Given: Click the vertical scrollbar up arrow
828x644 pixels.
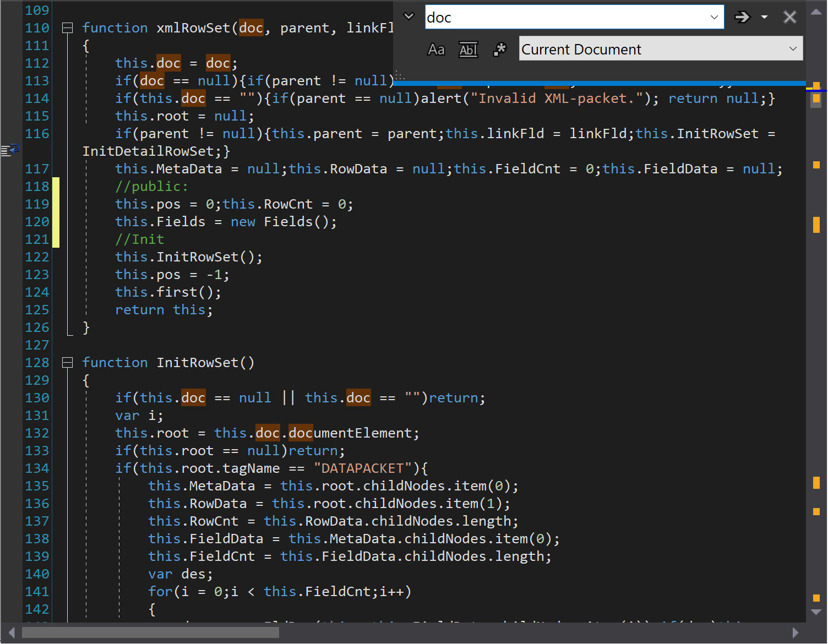Looking at the screenshot, I should [x=816, y=11].
